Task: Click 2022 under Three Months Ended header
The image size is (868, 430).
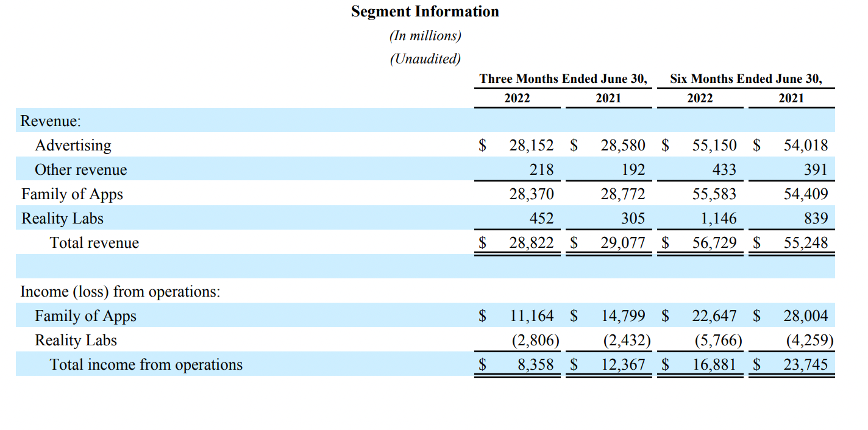Action: click(x=517, y=98)
